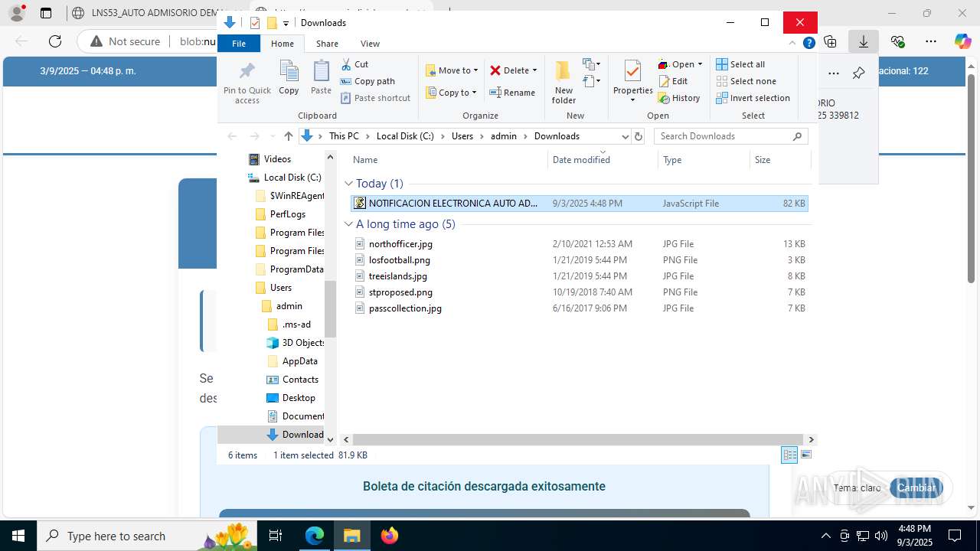The height and width of the screenshot is (551, 980).
Task: Click Invert selection
Action: pyautogui.click(x=753, y=98)
